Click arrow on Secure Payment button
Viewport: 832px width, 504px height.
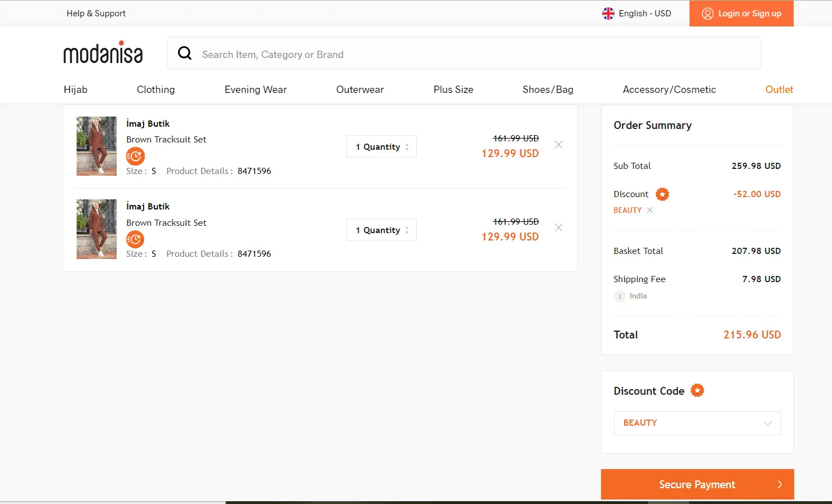[780, 484]
